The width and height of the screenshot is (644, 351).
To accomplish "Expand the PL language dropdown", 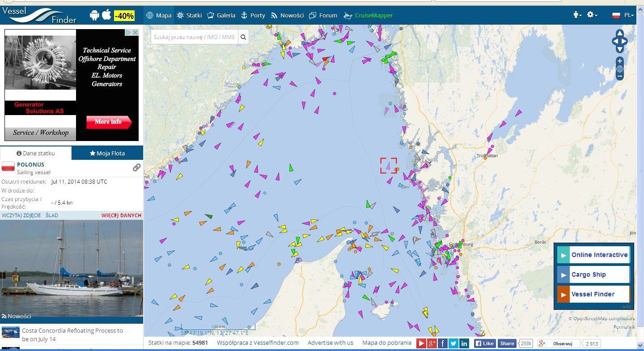I will pyautogui.click(x=629, y=15).
